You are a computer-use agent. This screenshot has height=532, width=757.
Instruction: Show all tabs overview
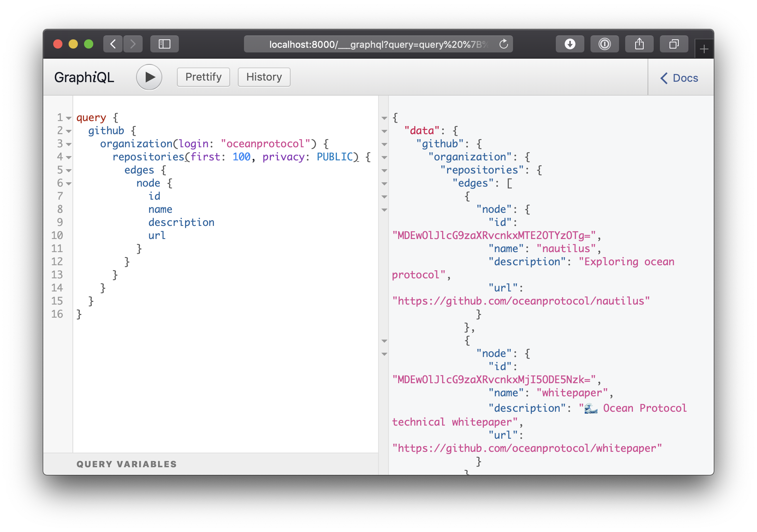click(x=674, y=44)
